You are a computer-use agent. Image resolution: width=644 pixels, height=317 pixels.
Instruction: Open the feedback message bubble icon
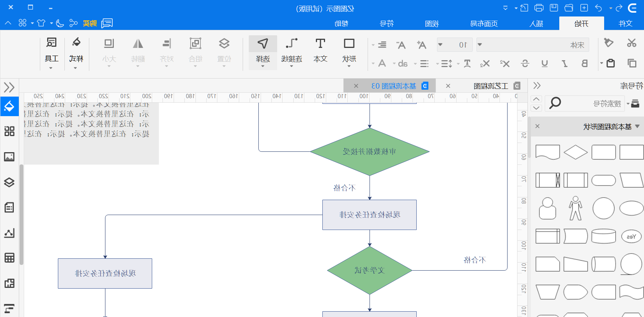click(x=107, y=23)
